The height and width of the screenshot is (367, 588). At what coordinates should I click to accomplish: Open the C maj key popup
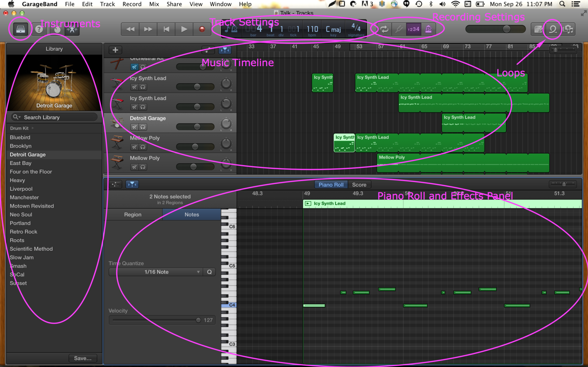point(333,29)
